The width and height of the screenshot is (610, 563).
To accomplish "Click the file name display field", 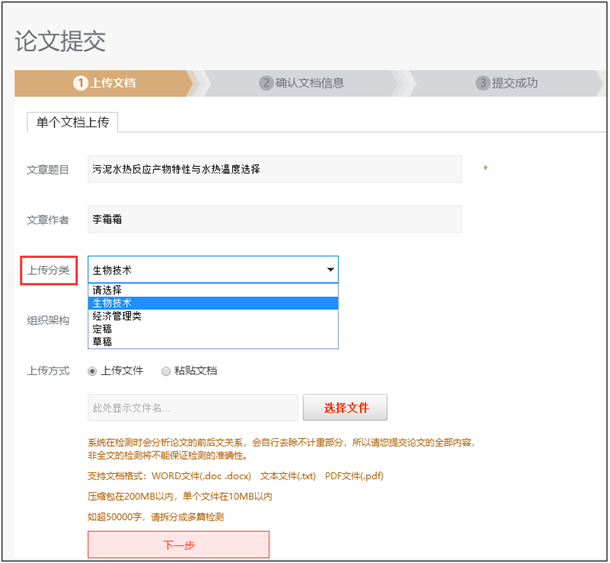I will [193, 408].
